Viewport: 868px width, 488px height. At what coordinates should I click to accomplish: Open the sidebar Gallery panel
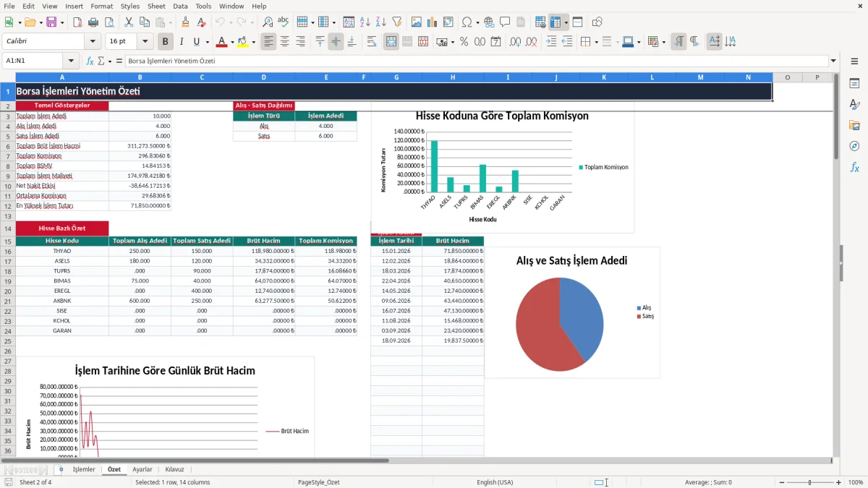pos(854,125)
